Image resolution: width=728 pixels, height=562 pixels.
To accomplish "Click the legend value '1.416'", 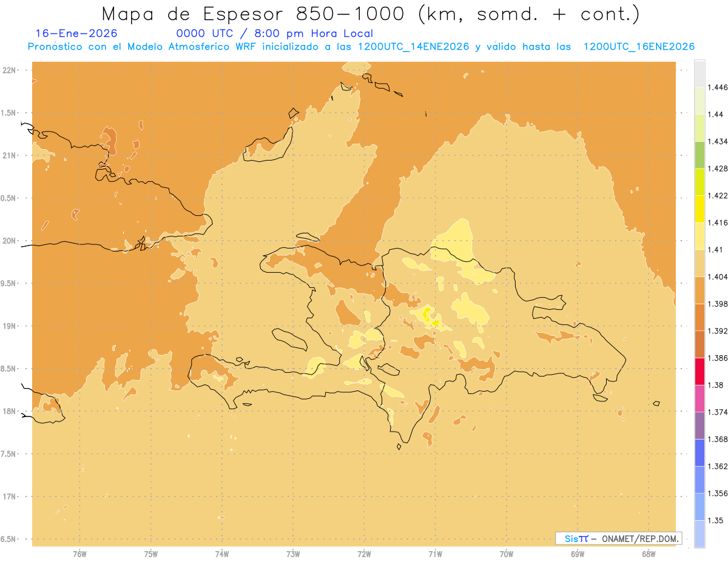I will click(719, 222).
